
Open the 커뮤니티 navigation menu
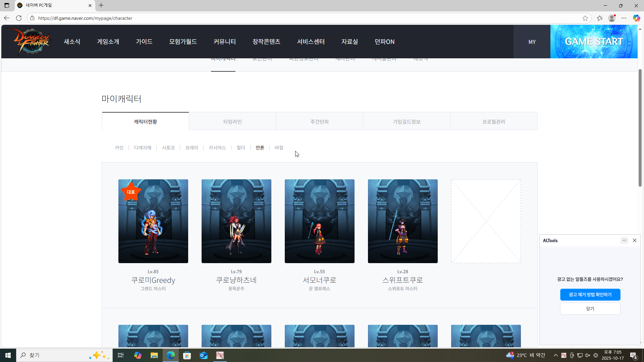[224, 42]
